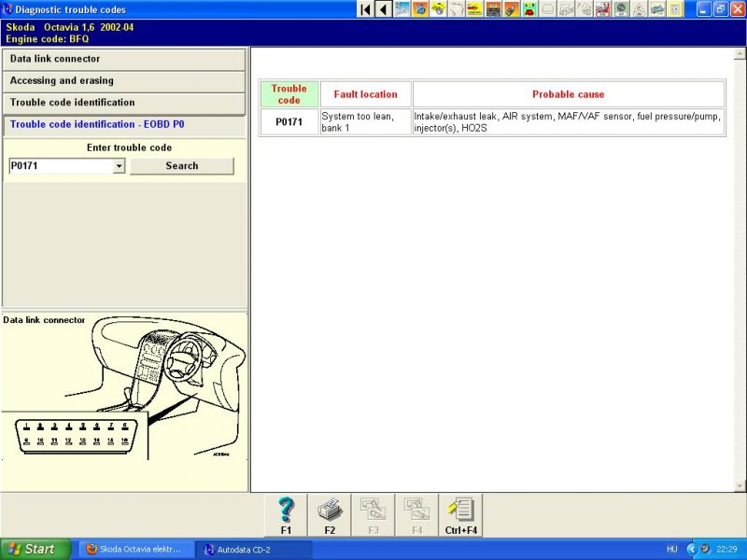The height and width of the screenshot is (560, 747).
Task: Click the 'Enter trouble code' label
Action: (x=129, y=147)
